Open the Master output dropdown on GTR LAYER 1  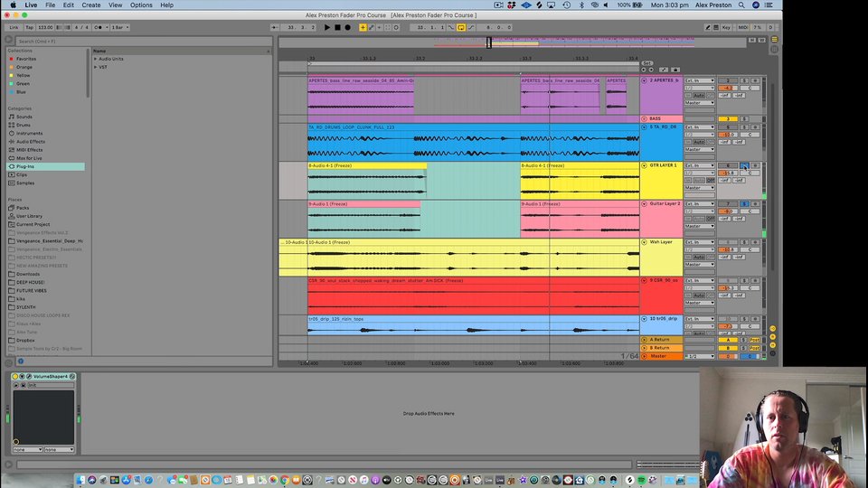tap(700, 188)
